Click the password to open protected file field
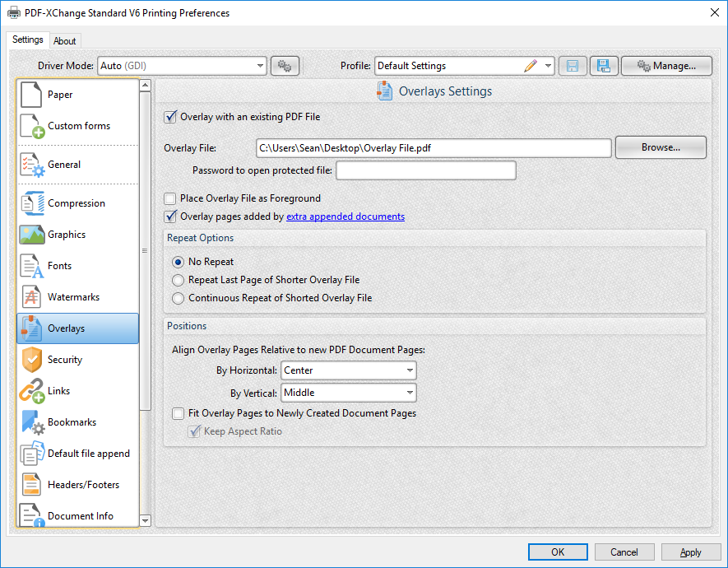Image resolution: width=728 pixels, height=568 pixels. point(426,170)
